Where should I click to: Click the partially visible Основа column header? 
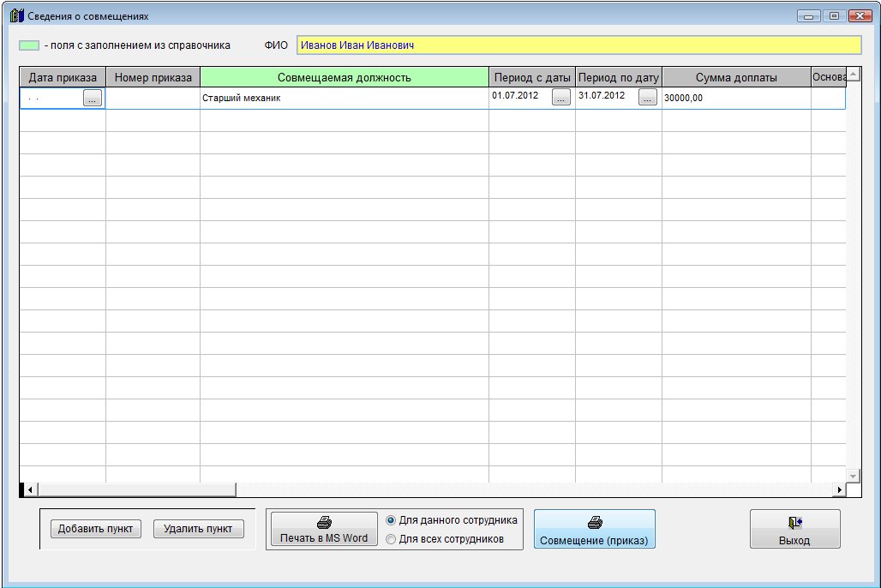(x=829, y=78)
